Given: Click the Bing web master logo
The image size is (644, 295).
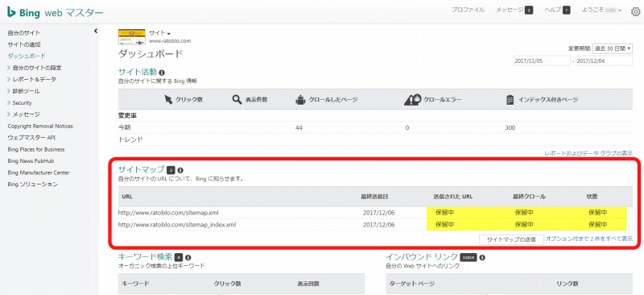Looking at the screenshot, I should pos(55,13).
